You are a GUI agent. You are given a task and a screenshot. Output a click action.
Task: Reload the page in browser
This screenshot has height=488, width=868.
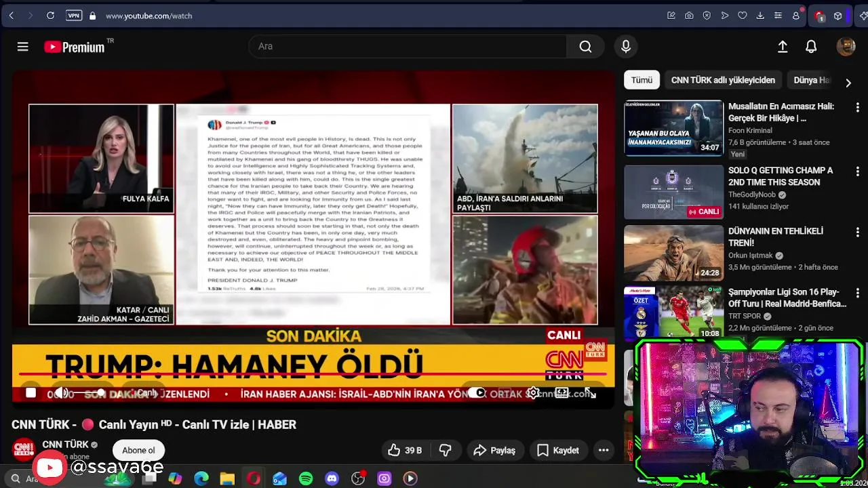pyautogui.click(x=50, y=16)
